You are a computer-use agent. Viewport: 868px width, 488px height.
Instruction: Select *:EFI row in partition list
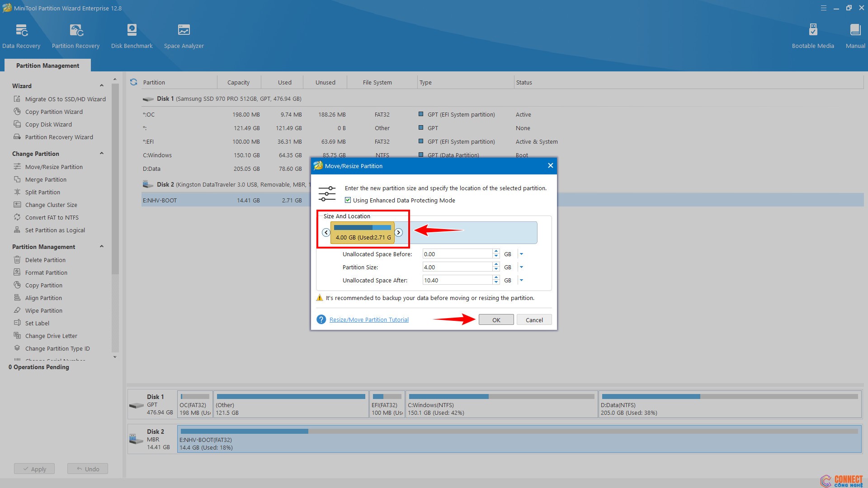coord(502,141)
